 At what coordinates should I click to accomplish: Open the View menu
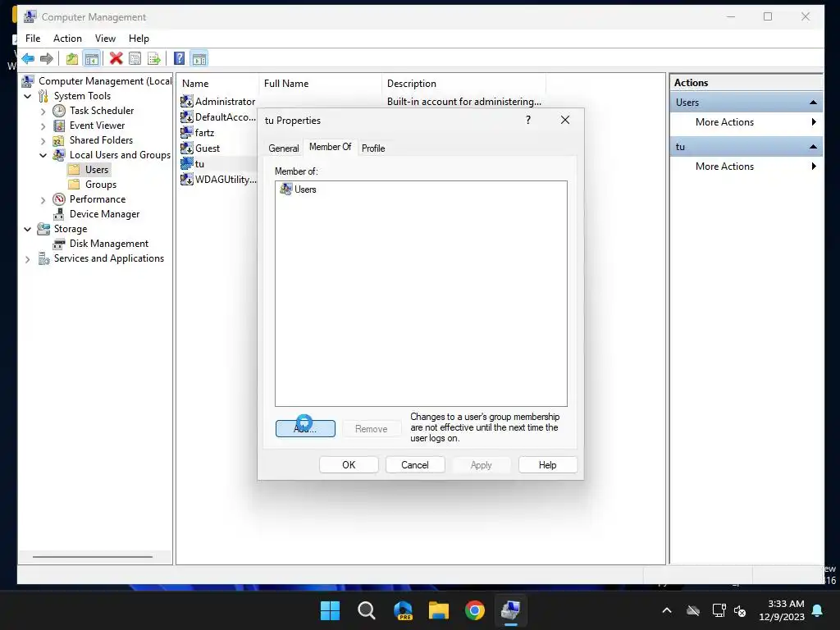click(x=105, y=38)
